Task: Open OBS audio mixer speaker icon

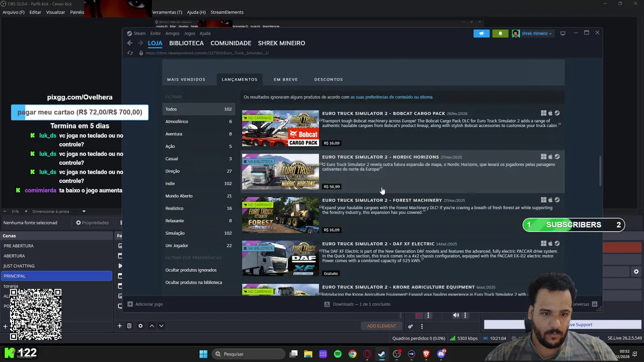Action: (x=456, y=315)
